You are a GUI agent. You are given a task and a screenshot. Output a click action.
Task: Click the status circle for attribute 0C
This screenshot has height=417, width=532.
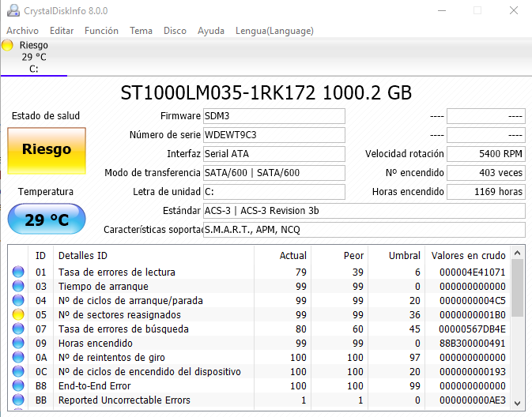(18, 371)
